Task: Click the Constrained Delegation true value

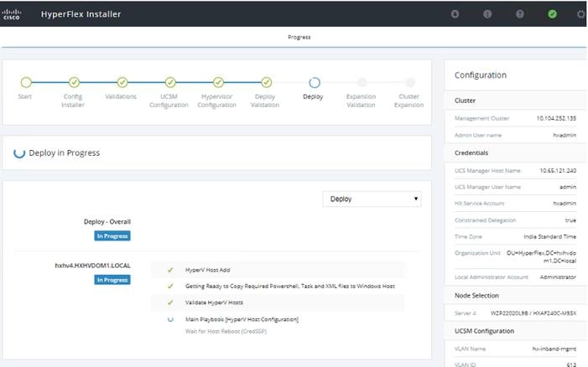Action: 570,220
